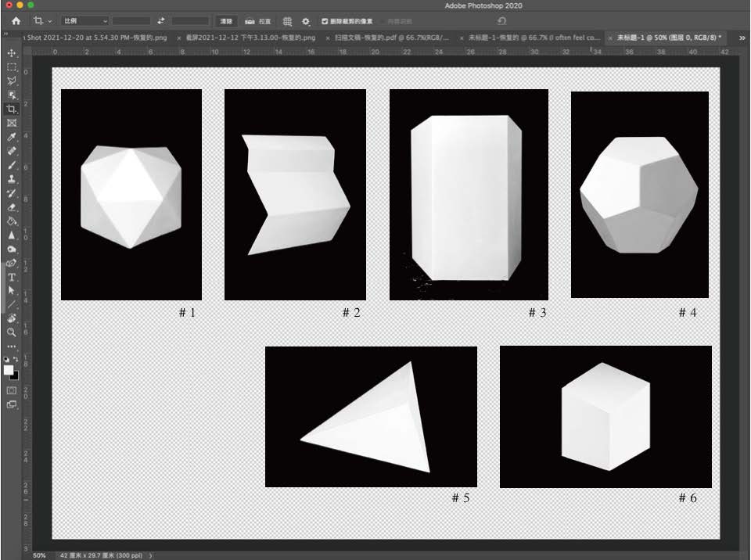Select the Brush tool
Viewport: 751px width, 560px height.
coord(12,166)
